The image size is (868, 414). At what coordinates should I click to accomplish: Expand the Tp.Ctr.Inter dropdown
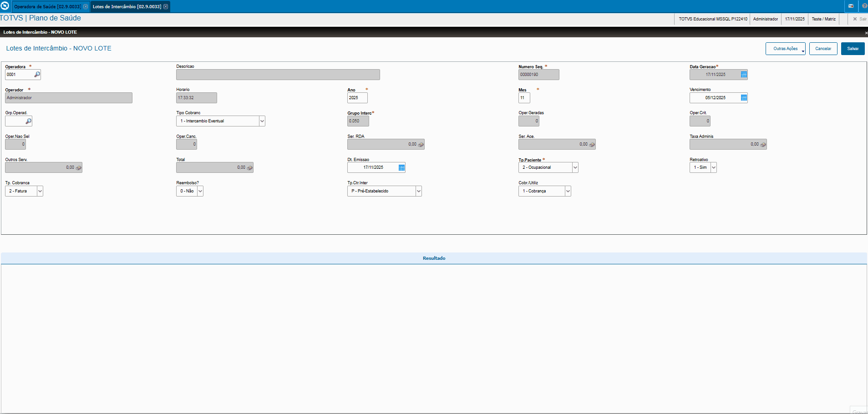click(x=419, y=191)
